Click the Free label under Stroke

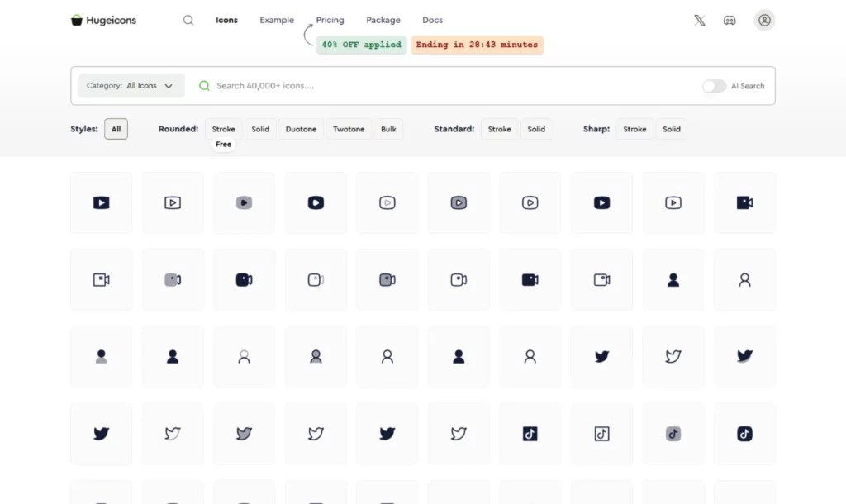[x=223, y=144]
